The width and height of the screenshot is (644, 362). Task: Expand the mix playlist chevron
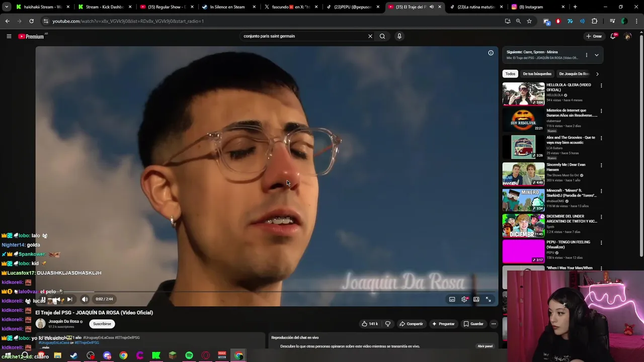pos(596,55)
